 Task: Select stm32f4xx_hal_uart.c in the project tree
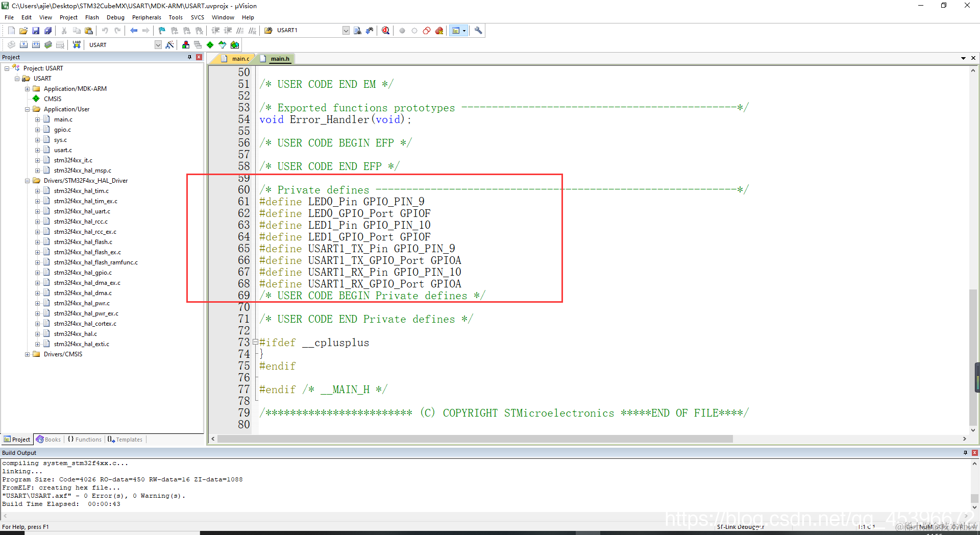[x=82, y=211]
